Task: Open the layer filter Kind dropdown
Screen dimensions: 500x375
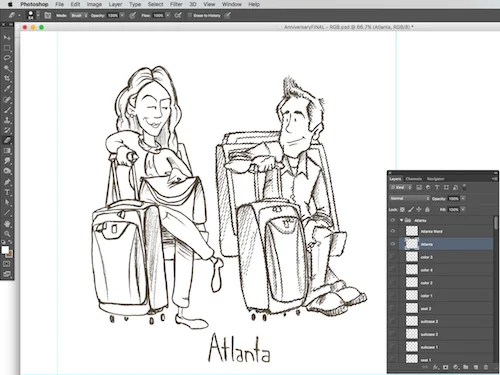Action: click(x=401, y=188)
